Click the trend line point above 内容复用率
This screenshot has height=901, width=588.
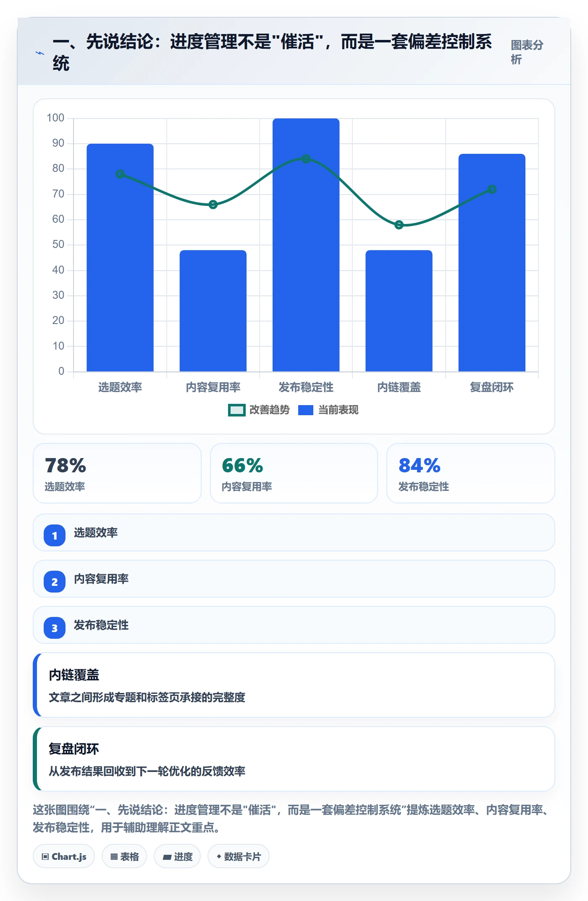(x=213, y=205)
